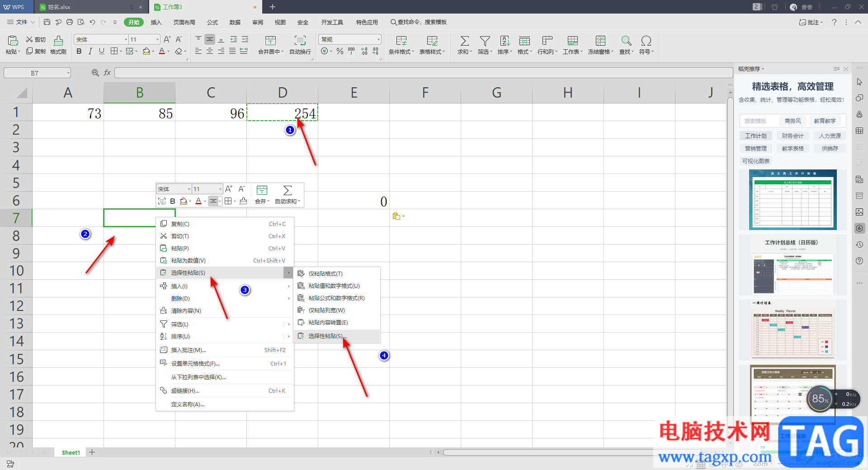
Task: Click the Cut scissors icon in ribbon
Action: 30,40
